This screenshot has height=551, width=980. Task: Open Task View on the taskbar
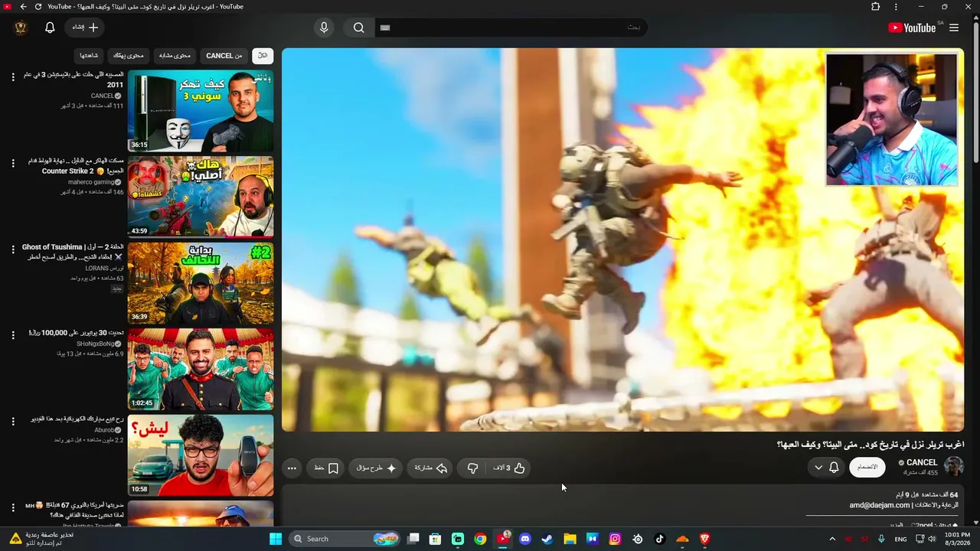413,539
